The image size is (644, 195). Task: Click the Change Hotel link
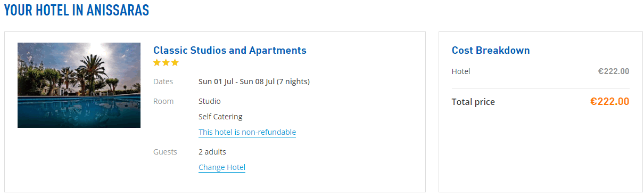pyautogui.click(x=222, y=167)
